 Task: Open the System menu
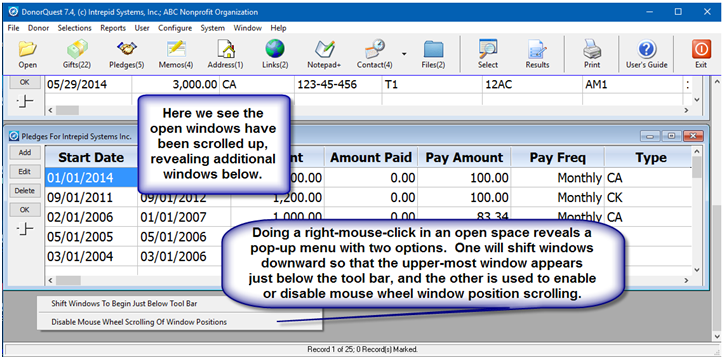click(212, 28)
